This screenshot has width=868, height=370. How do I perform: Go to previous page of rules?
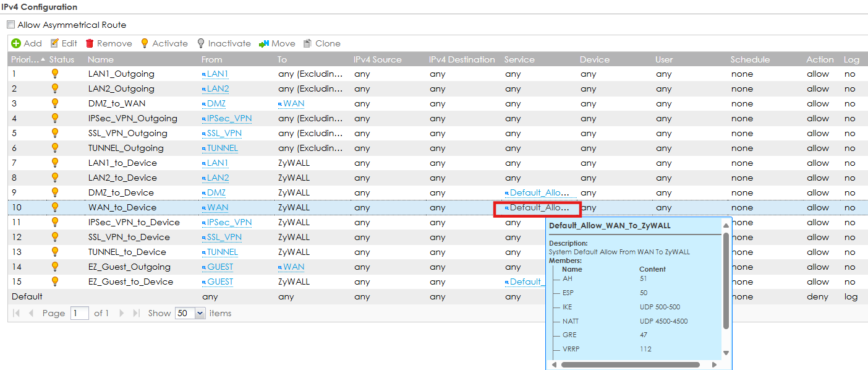[31, 313]
